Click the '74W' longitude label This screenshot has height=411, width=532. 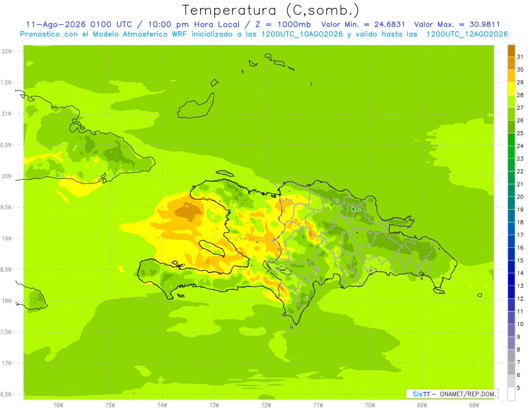(162, 405)
